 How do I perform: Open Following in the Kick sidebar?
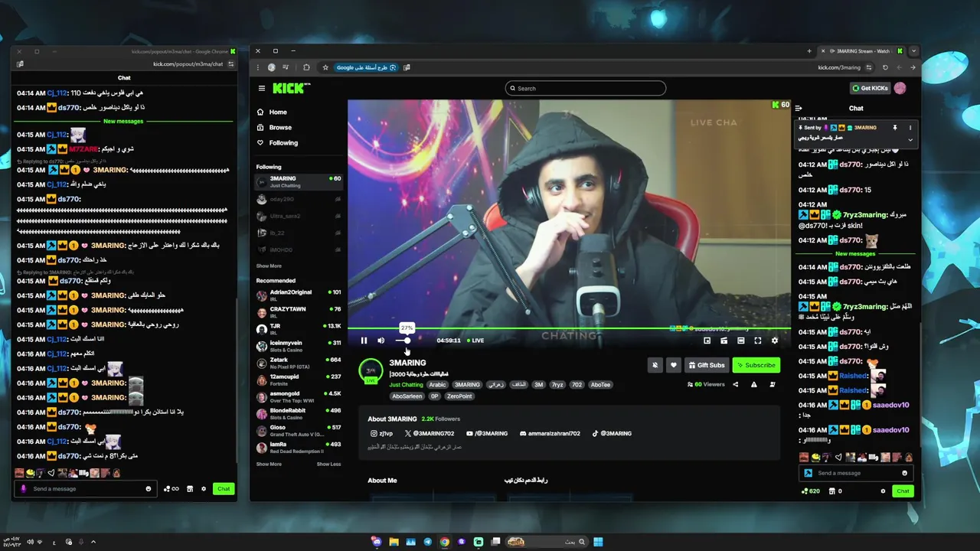coord(277,143)
